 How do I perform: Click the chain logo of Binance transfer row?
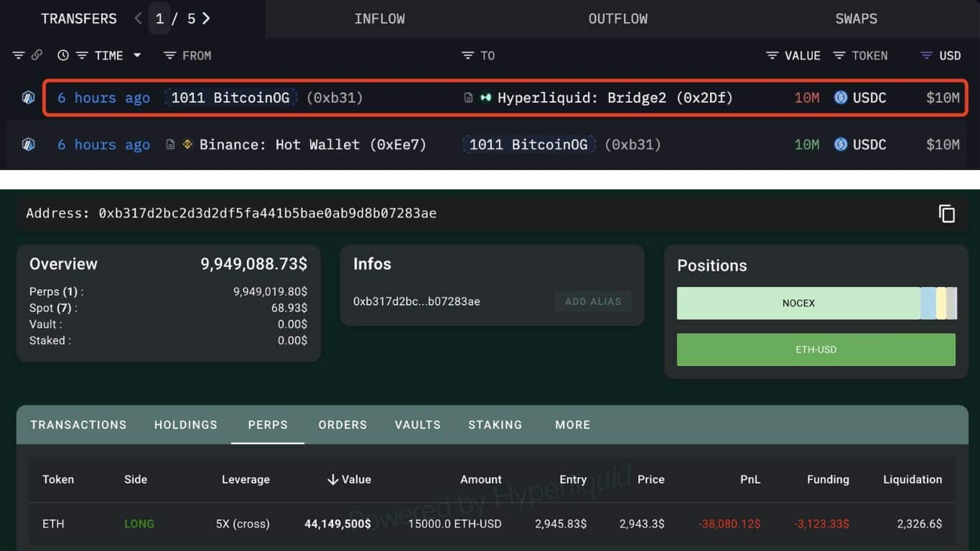pos(28,144)
